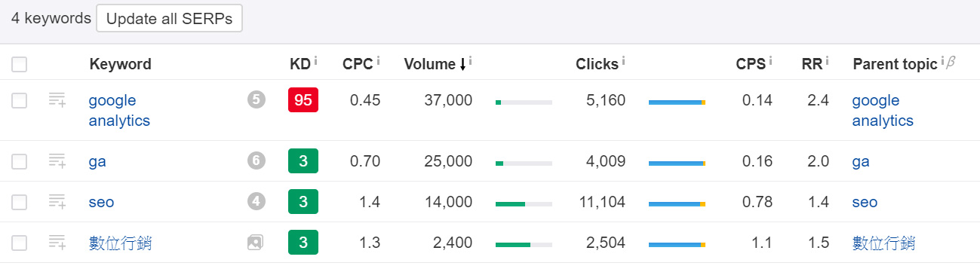Add 'google analytics' to keyword list icon
The image size is (980, 272).
tap(57, 100)
